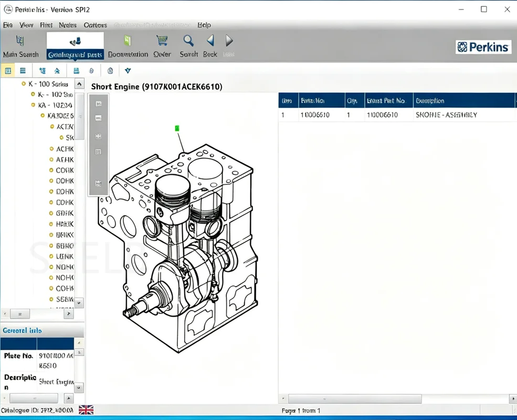This screenshot has height=420, width=517.
Task: Click the General info scroll-down button
Action: point(79,387)
